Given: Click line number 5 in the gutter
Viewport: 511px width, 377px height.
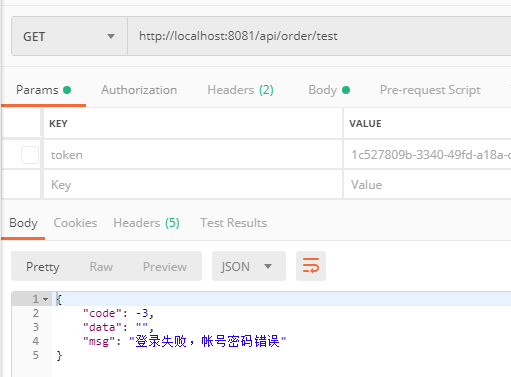Looking at the screenshot, I should click(36, 355).
